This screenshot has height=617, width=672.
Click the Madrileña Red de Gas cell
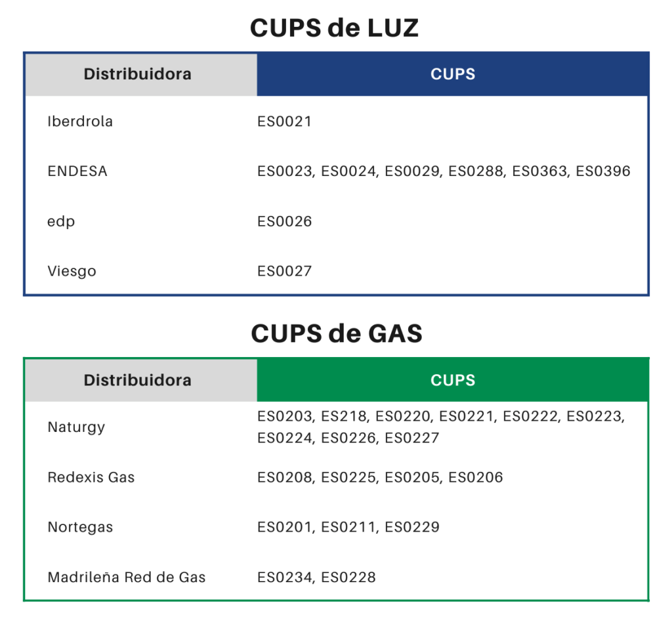point(127,578)
